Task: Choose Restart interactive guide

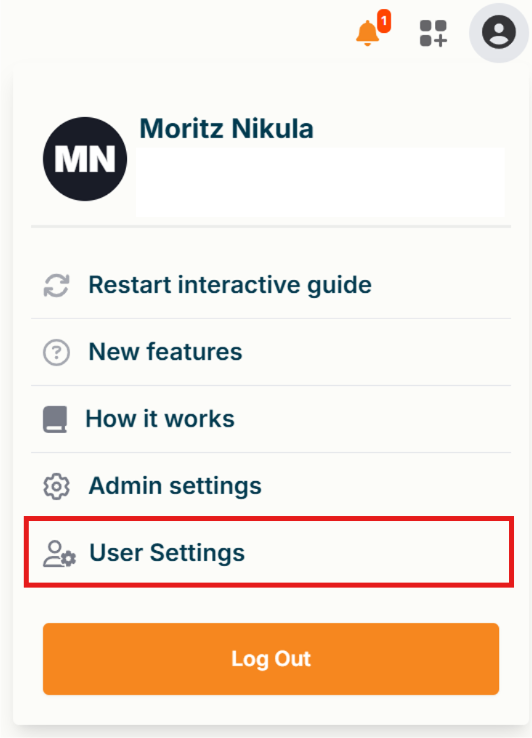Action: pos(230,285)
